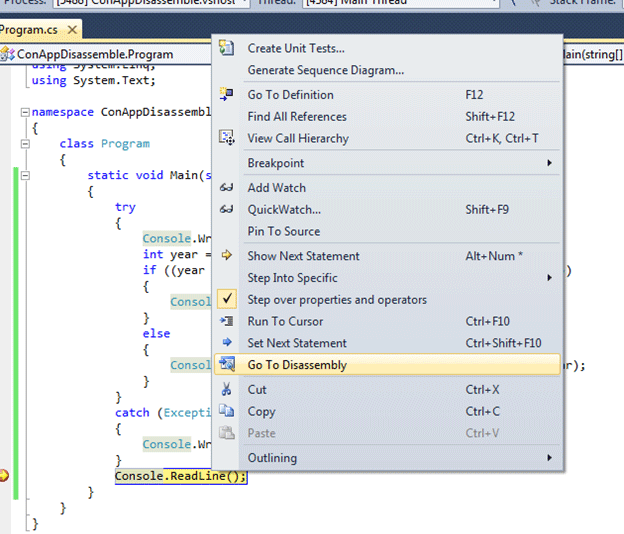
Task: Choose Set Next Statement menu text
Action: tap(297, 343)
